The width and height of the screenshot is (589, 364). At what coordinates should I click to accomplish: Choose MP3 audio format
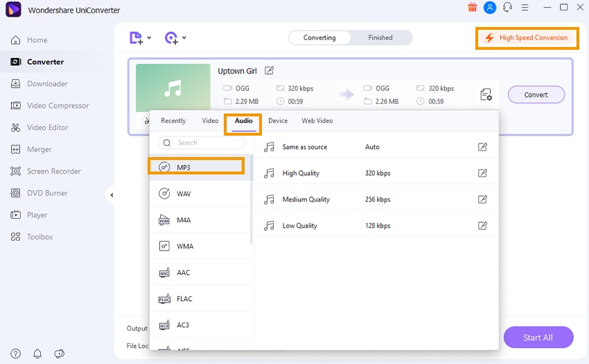pyautogui.click(x=200, y=167)
